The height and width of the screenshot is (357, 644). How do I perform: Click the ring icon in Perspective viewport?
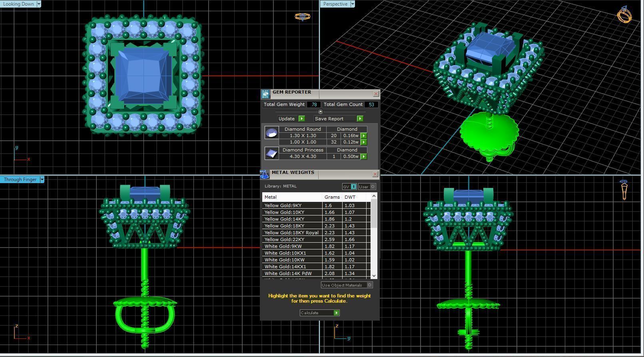[624, 15]
